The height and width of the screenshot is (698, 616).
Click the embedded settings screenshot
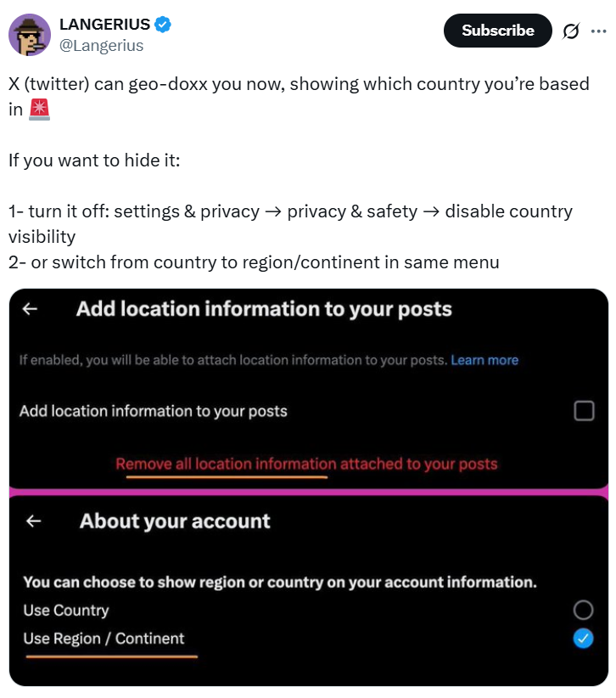click(308, 488)
